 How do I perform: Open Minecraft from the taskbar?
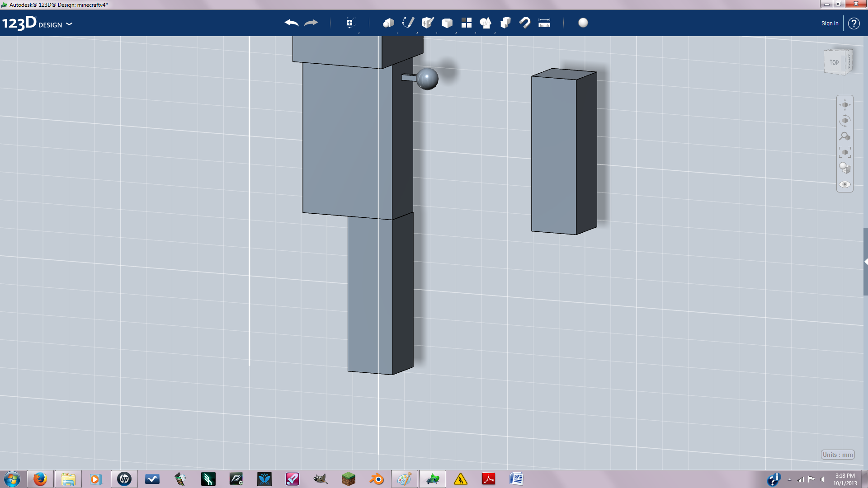point(349,479)
